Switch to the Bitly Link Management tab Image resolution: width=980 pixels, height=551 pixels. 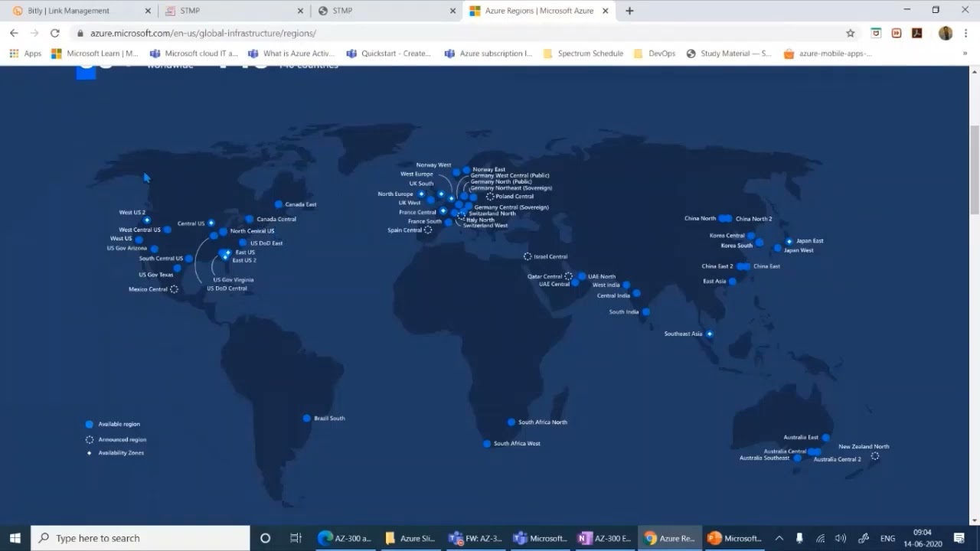tap(80, 11)
